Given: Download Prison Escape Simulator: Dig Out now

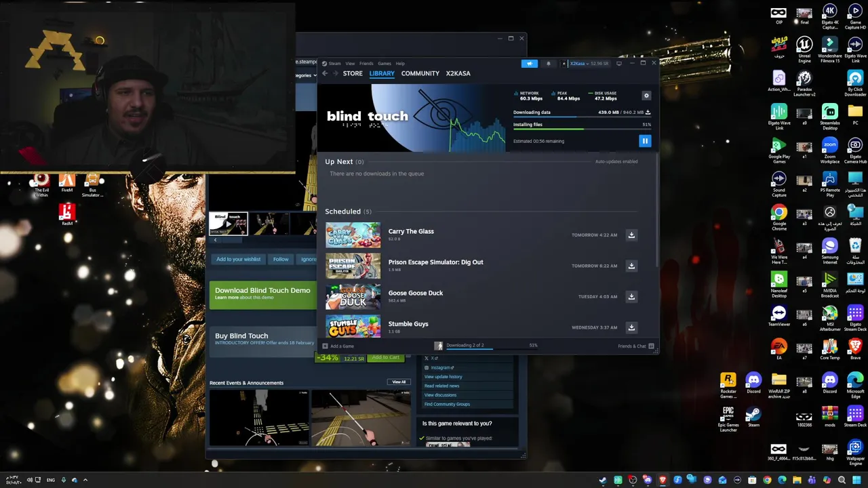Looking at the screenshot, I should pyautogui.click(x=631, y=266).
